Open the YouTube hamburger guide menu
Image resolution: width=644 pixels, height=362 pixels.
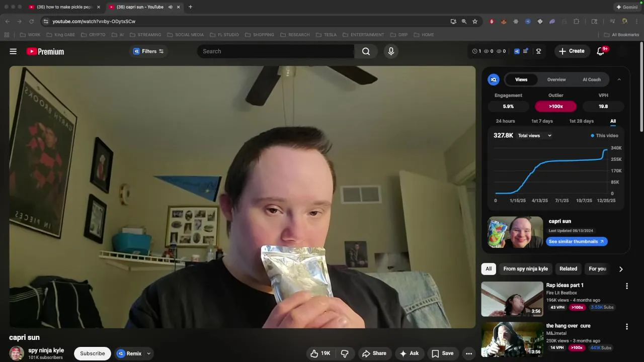(x=13, y=51)
